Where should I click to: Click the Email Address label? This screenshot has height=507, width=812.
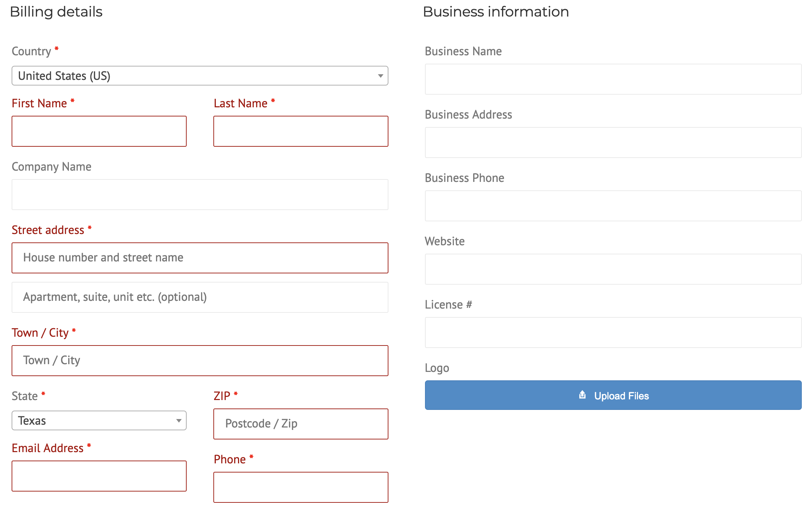click(48, 448)
